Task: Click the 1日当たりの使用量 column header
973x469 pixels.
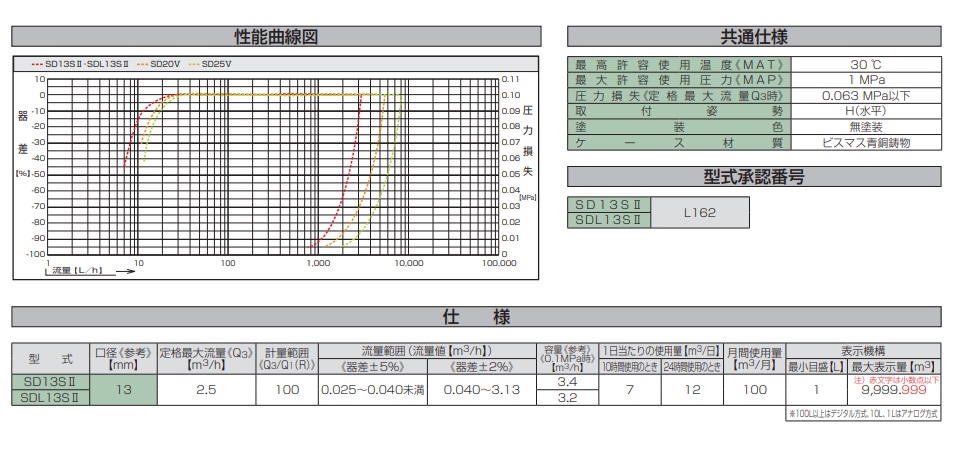Action: point(661,351)
